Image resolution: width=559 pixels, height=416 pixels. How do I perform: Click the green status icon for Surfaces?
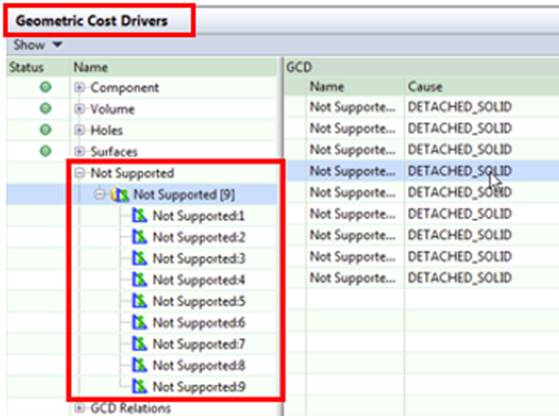coord(46,151)
